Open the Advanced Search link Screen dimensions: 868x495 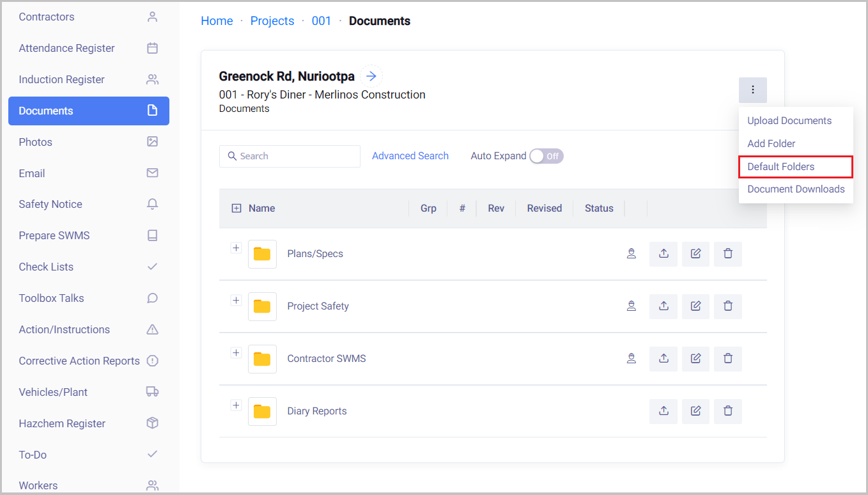pos(410,156)
